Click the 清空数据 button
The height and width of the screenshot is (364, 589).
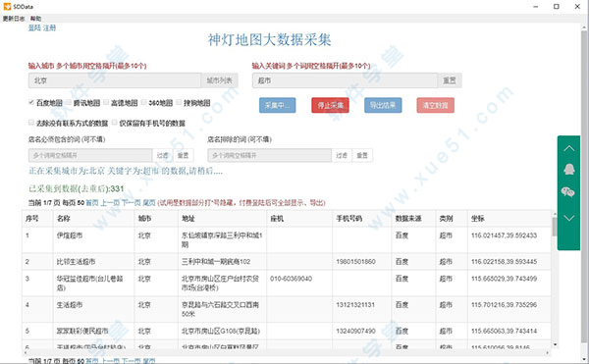coord(435,105)
